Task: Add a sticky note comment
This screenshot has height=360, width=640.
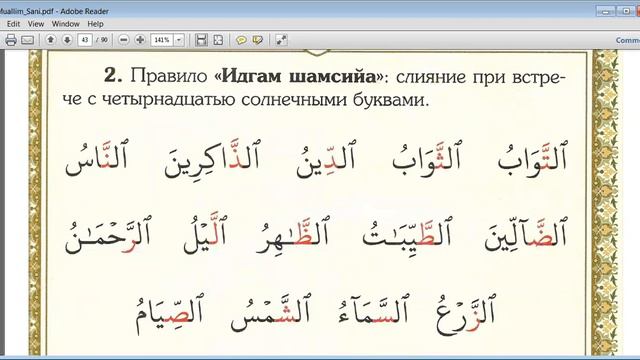Action: tap(241, 40)
